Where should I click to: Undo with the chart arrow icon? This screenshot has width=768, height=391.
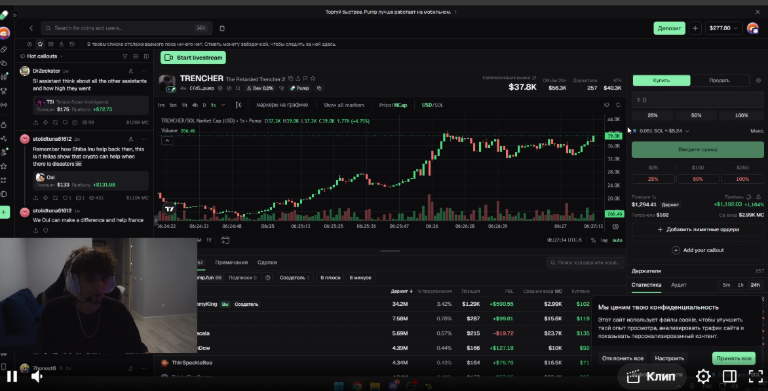[607, 105]
